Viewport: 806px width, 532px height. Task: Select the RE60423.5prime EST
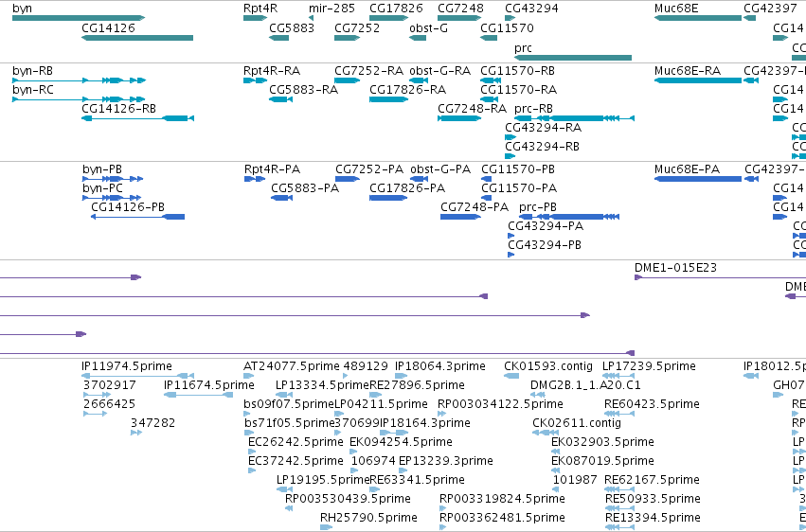619,414
